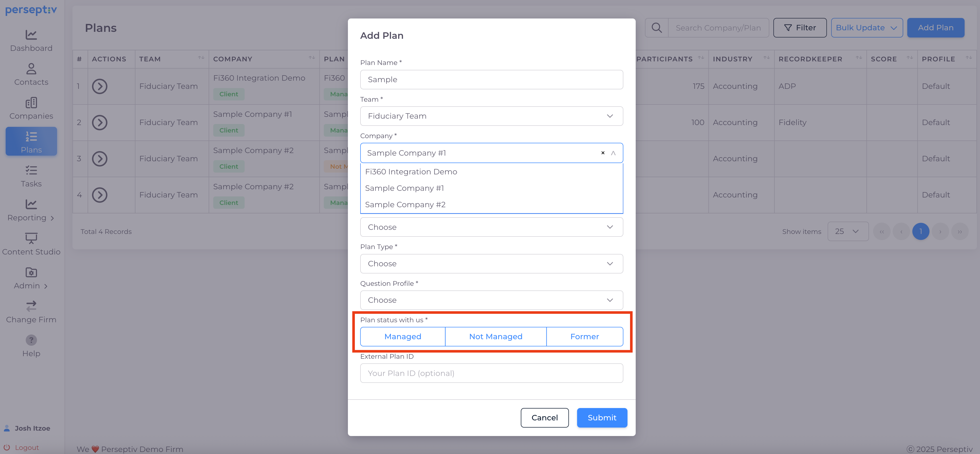
Task: Clear the selected company with X icon
Action: tap(603, 153)
